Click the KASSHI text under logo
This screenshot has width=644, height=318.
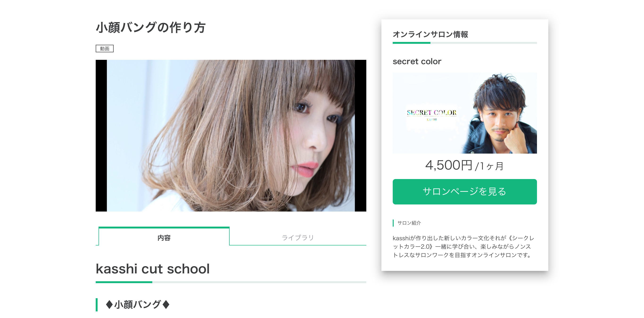(x=432, y=120)
